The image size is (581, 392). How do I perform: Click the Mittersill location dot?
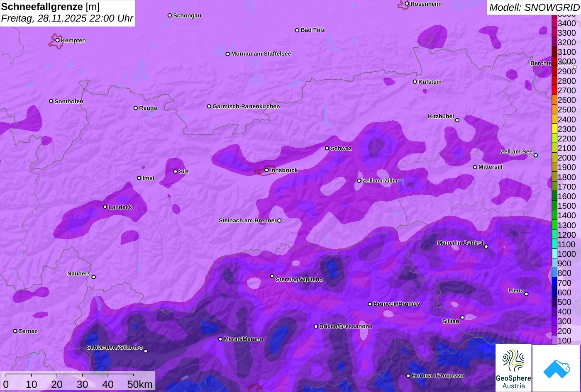pos(475,167)
